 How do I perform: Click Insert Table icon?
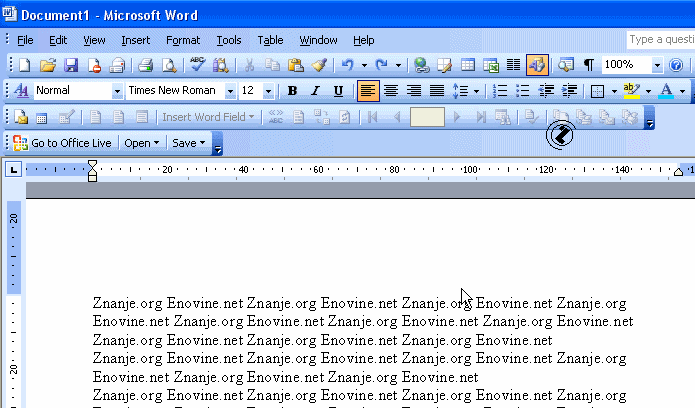click(468, 65)
